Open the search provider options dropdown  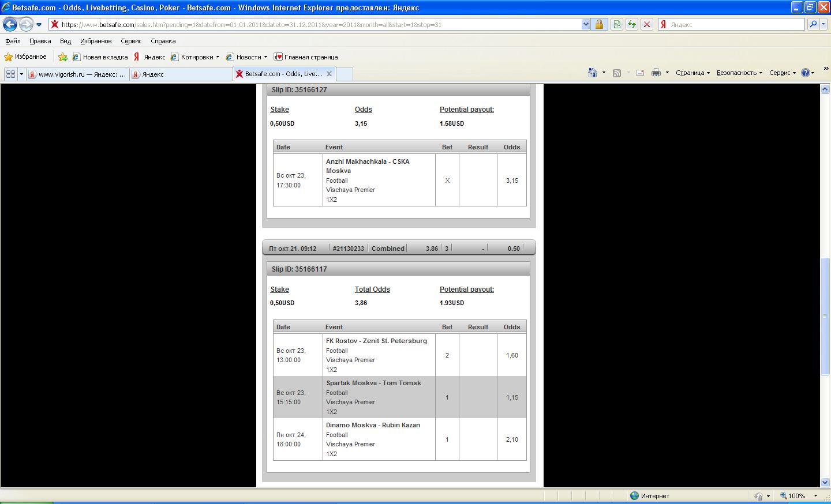point(823,25)
